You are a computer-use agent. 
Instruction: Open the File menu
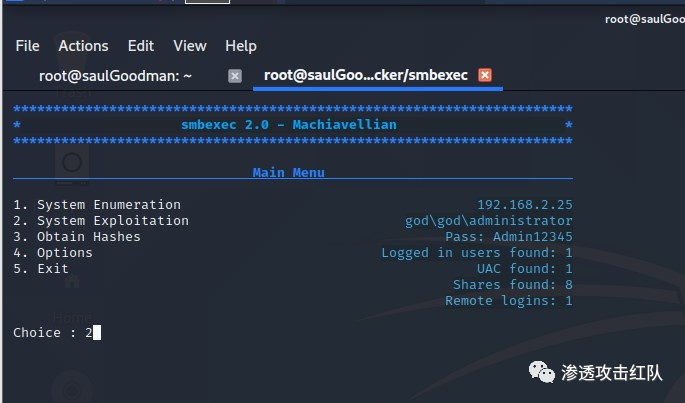click(x=27, y=46)
